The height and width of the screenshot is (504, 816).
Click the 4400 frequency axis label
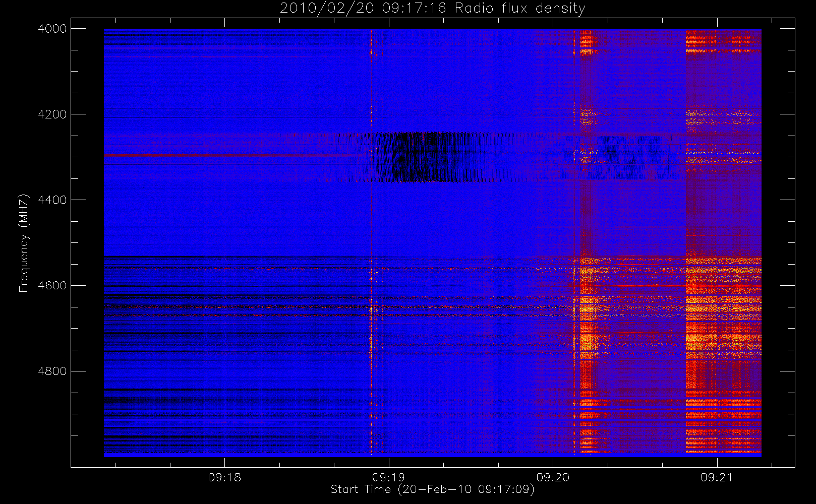point(52,200)
